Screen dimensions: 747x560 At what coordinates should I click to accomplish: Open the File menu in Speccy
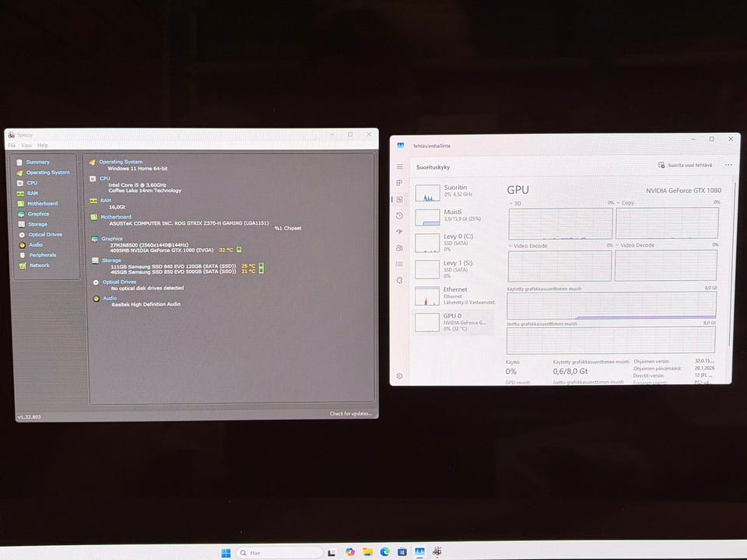coord(12,145)
